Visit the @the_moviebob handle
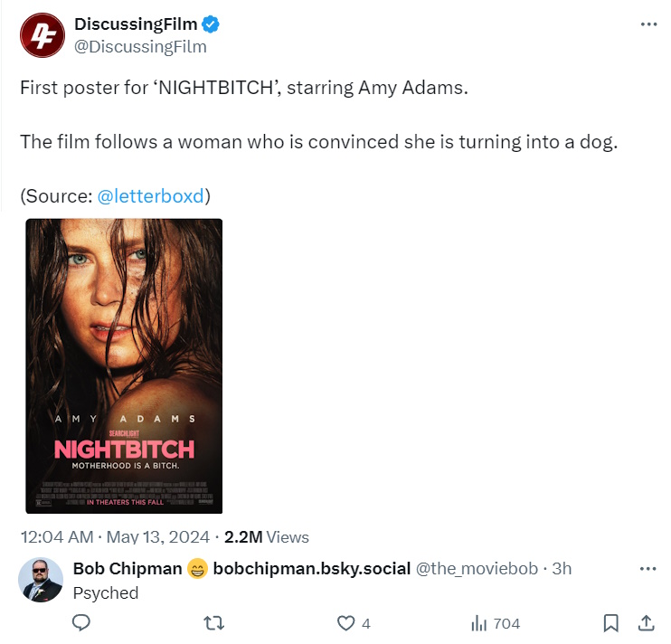The width and height of the screenshot is (671, 644). coord(476,569)
